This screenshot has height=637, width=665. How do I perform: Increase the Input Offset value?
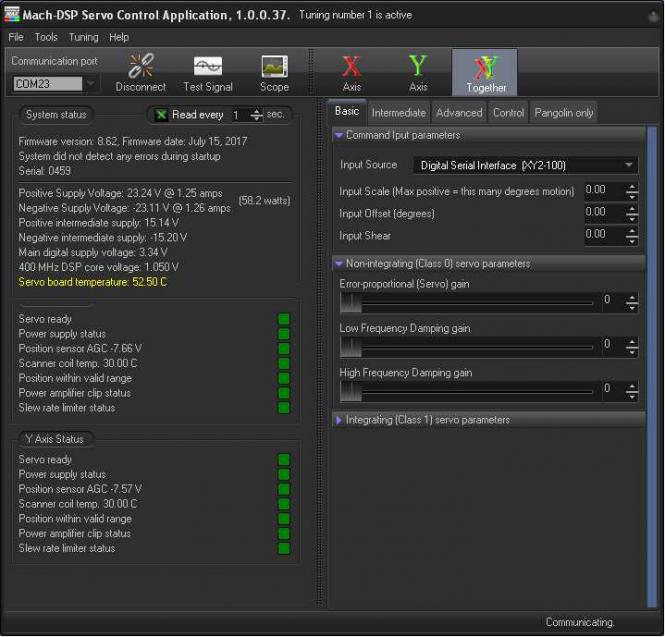(x=632, y=209)
